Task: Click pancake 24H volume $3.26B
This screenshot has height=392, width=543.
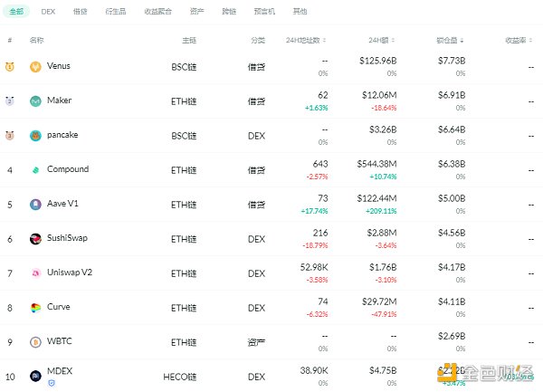Action: coord(383,129)
